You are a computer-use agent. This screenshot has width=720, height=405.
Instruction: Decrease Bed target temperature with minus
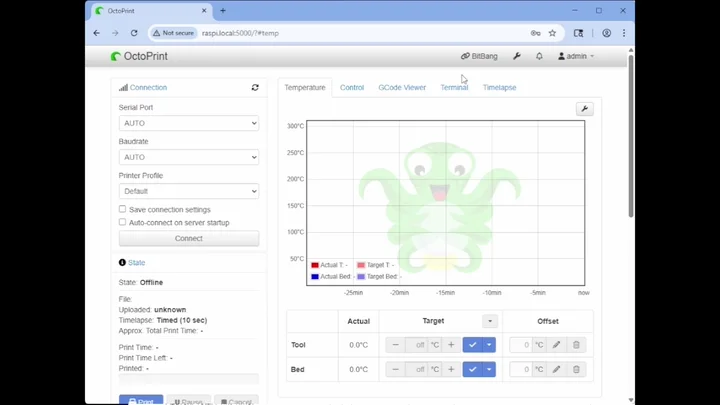coord(395,369)
